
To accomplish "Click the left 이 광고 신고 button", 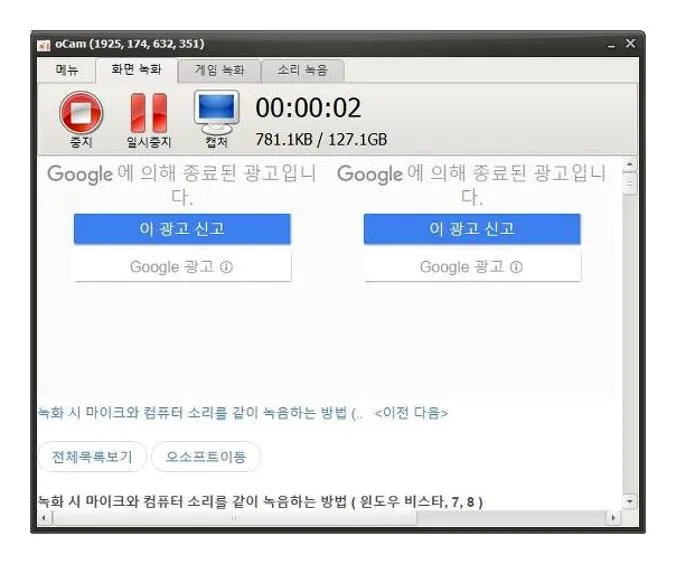I will click(x=182, y=229).
